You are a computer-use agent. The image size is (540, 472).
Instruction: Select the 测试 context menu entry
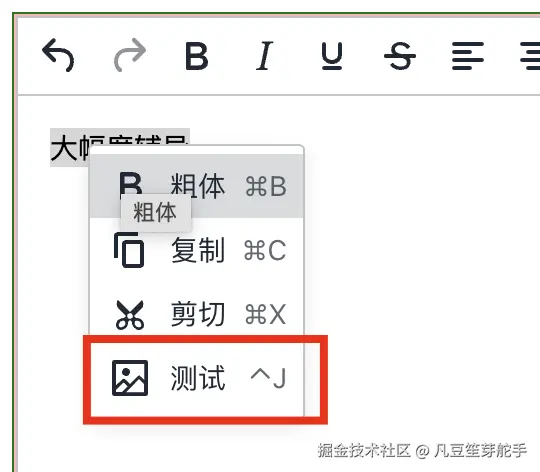click(x=197, y=378)
